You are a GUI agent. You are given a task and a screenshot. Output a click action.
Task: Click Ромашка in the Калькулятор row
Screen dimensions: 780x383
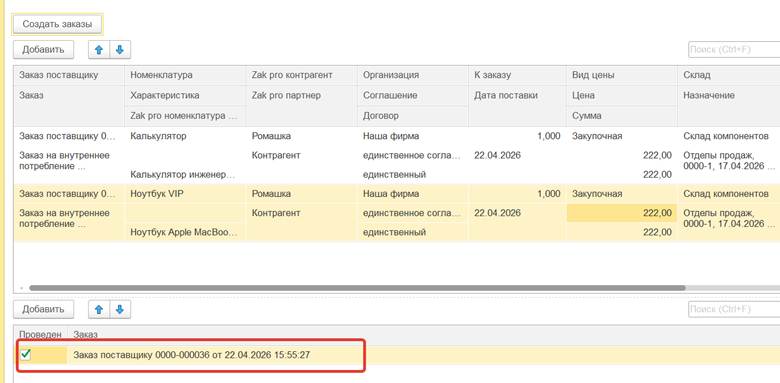(x=301, y=136)
